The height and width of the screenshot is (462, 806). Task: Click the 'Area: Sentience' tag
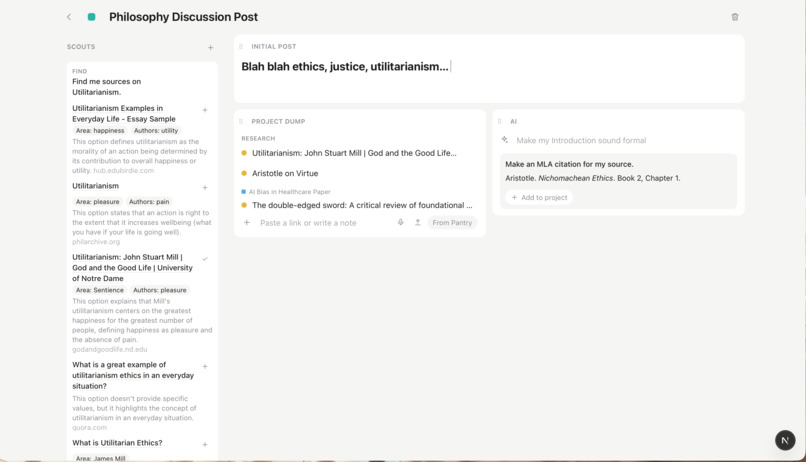[100, 290]
